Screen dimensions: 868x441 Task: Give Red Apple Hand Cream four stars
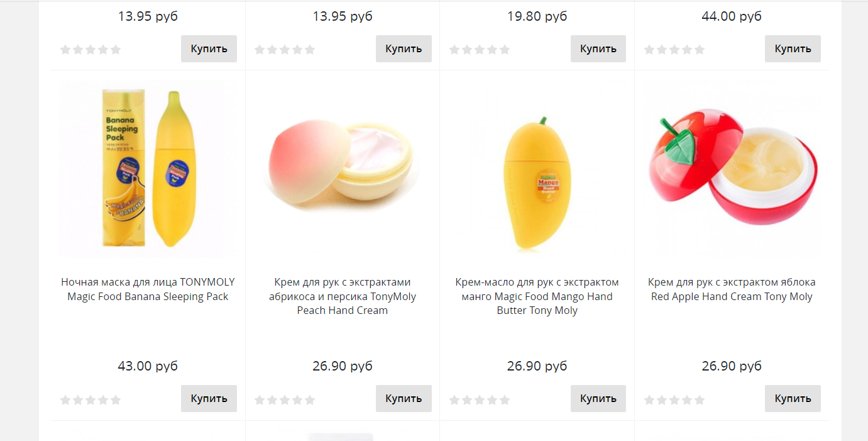[687, 399]
